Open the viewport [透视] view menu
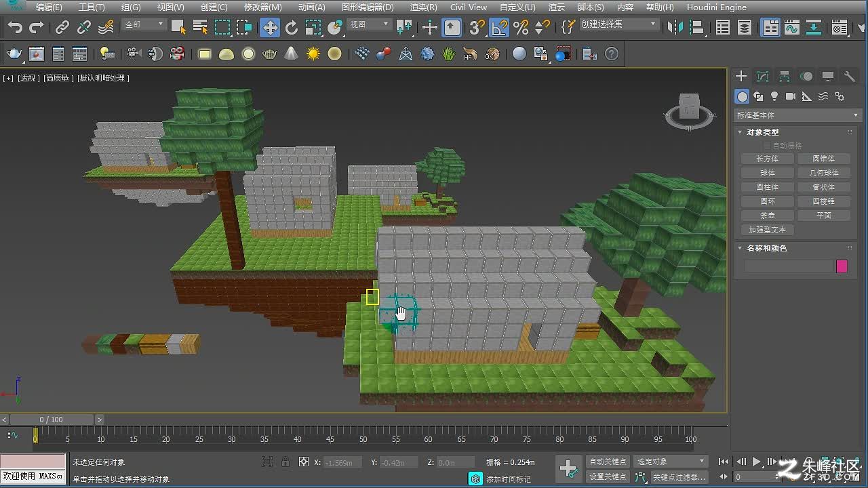This screenshot has height=488, width=868. click(28, 78)
